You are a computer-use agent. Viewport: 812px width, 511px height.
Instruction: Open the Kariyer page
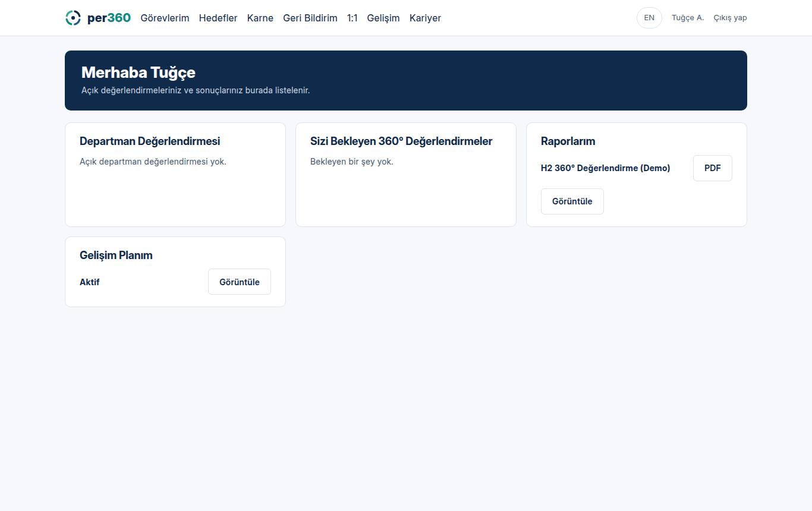click(425, 18)
